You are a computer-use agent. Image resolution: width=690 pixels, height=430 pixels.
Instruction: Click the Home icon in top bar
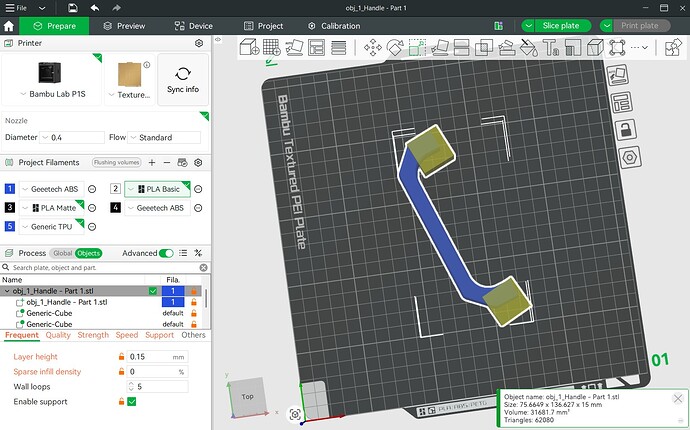click(x=9, y=26)
